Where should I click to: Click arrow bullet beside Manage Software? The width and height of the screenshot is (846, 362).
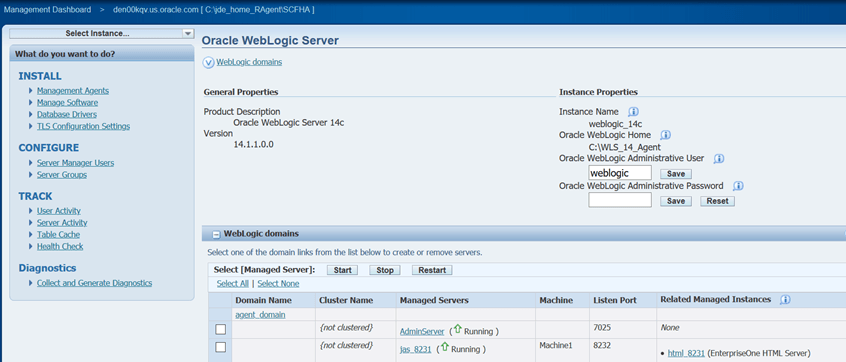pyautogui.click(x=31, y=103)
